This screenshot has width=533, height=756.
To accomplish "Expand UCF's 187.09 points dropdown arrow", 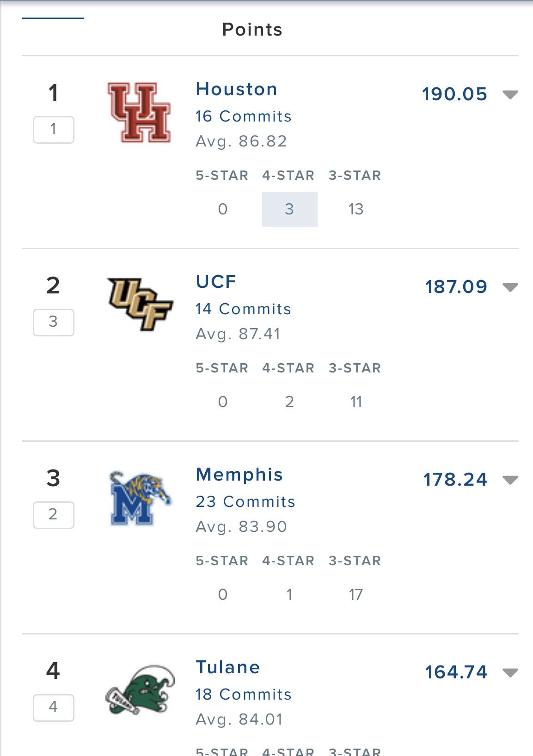I will (510, 287).
